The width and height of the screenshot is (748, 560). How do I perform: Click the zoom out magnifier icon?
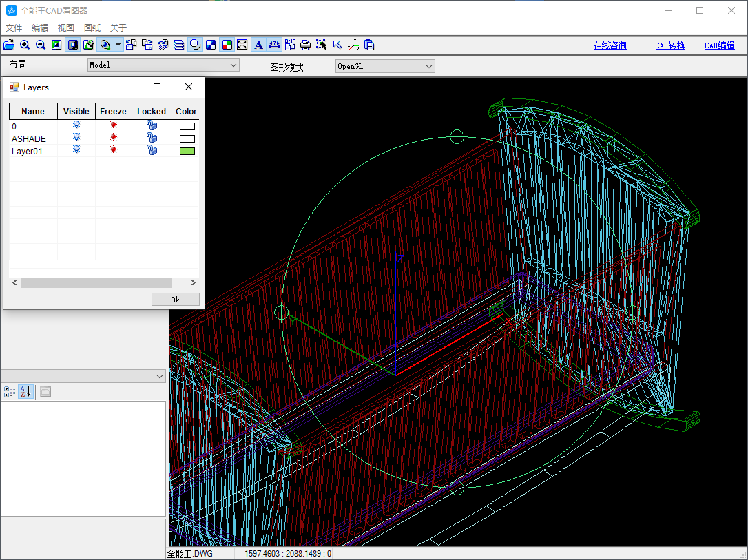point(41,45)
